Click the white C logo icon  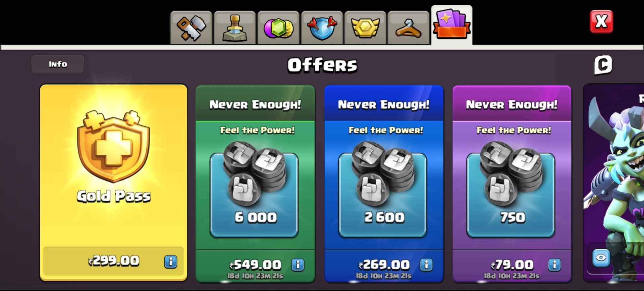pos(603,65)
